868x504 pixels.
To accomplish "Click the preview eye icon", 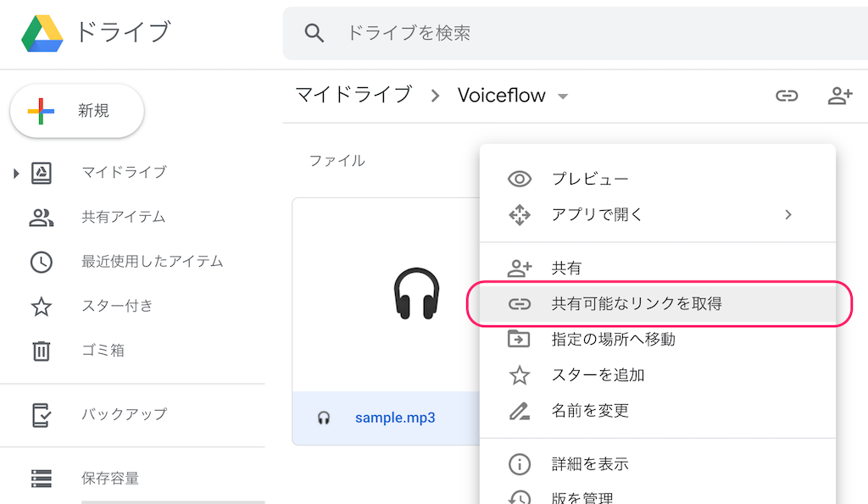I will (x=520, y=180).
